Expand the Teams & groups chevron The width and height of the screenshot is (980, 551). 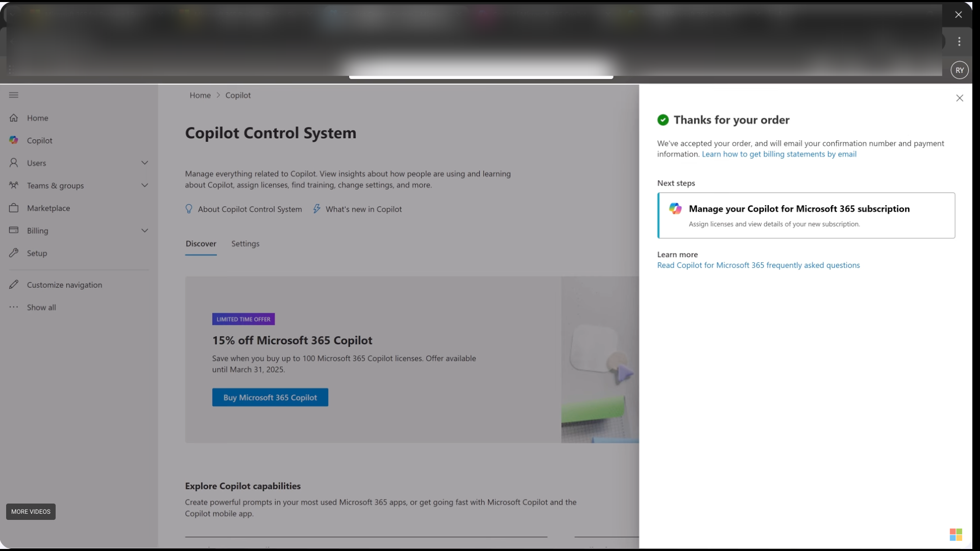pyautogui.click(x=144, y=185)
